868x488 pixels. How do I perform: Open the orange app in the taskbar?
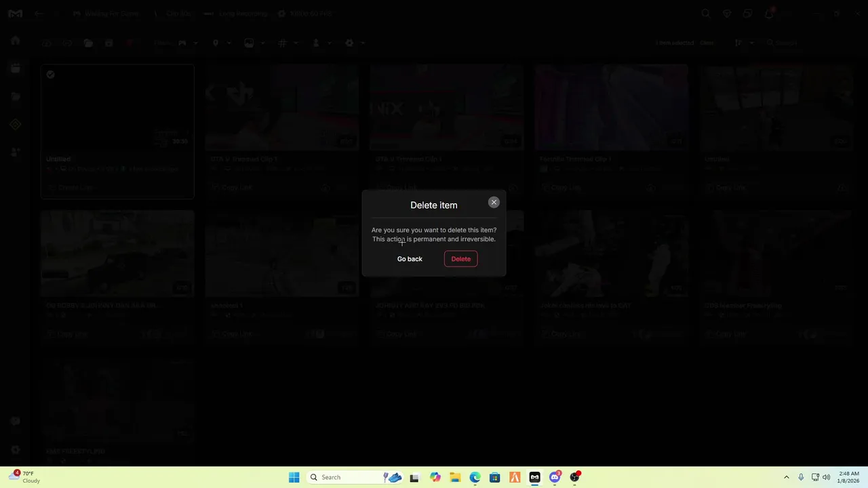(x=515, y=477)
